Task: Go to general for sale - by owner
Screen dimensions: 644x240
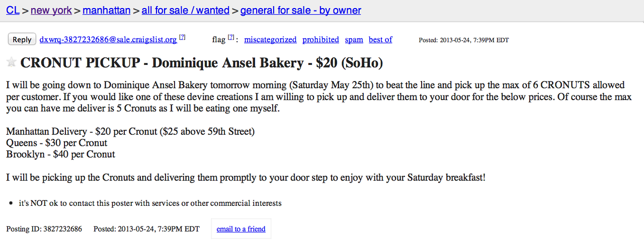Action: [x=300, y=10]
